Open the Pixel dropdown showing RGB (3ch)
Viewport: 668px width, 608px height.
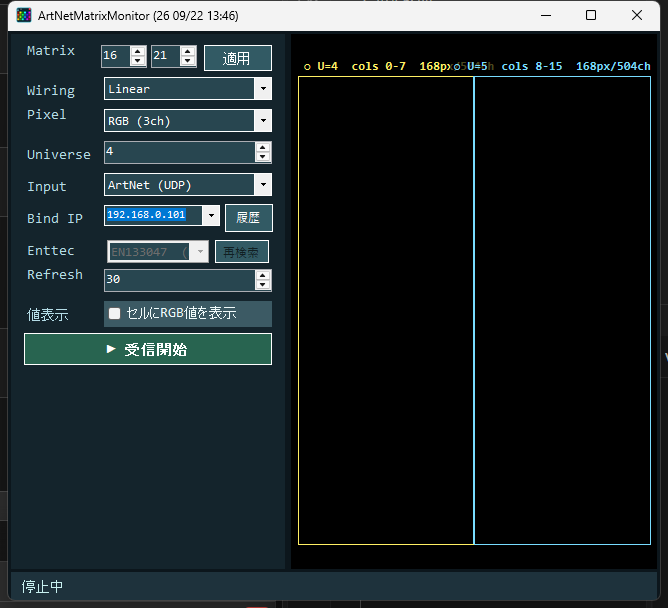[x=188, y=121]
